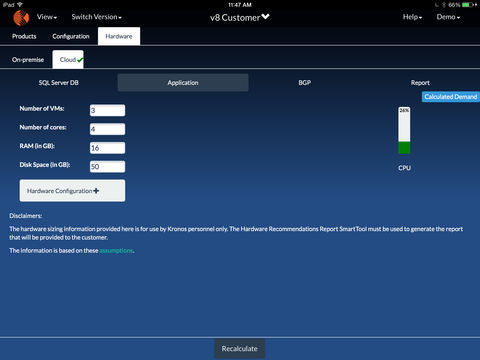Click the Recalculate button
This screenshot has height=360, width=480.
(x=240, y=349)
